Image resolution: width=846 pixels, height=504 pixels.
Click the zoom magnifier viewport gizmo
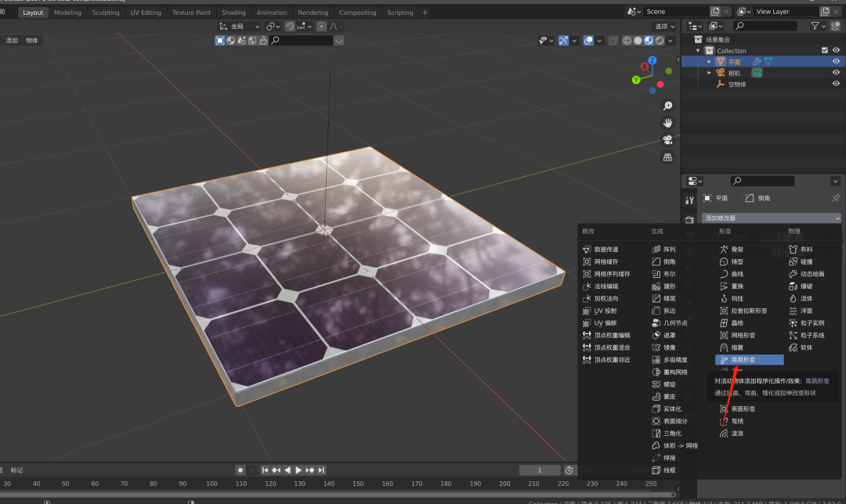point(667,106)
